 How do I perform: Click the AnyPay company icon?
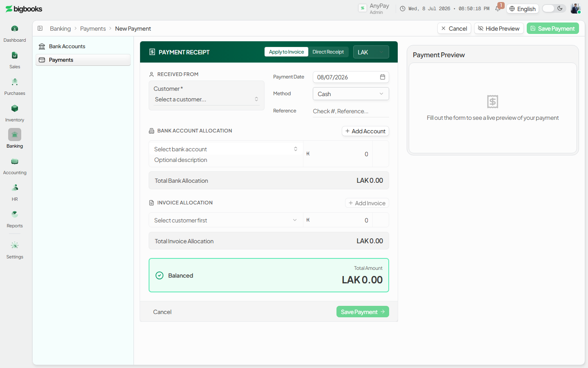[362, 8]
